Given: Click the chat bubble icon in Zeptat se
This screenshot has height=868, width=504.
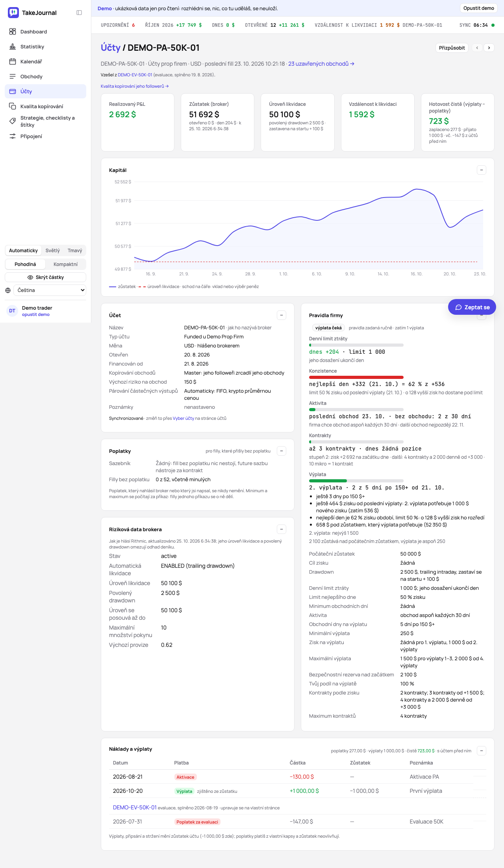Looking at the screenshot, I should 458,307.
